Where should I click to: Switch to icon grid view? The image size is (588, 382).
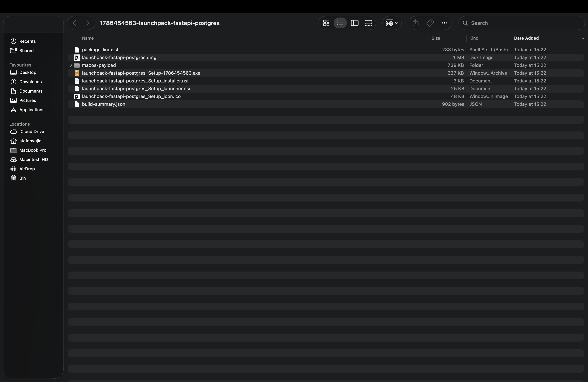[326, 23]
